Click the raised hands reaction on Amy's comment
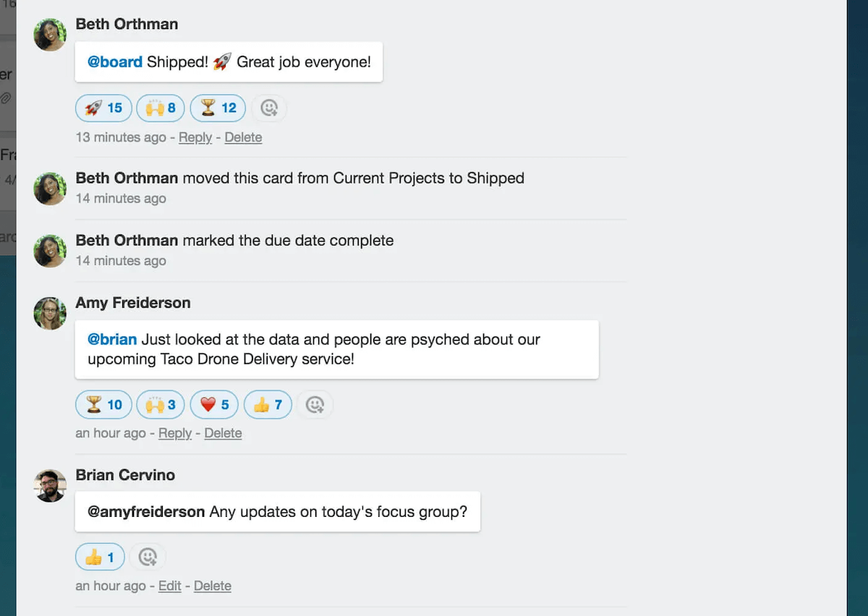868x616 pixels. pos(160,405)
